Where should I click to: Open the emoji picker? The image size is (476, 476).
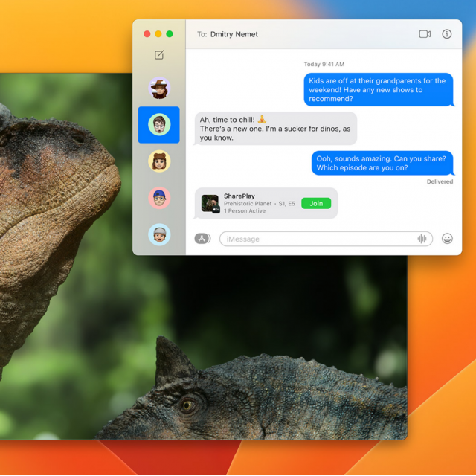pyautogui.click(x=447, y=239)
